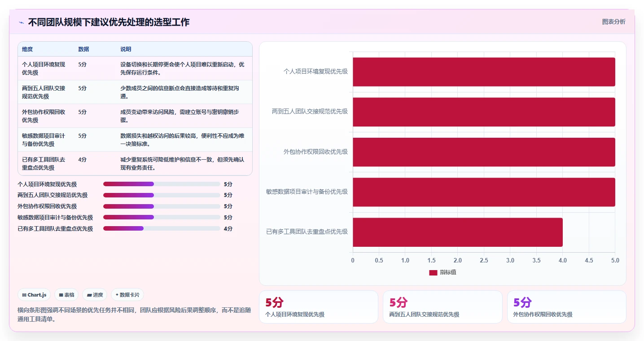Viewport: 644px width, 341px height.
Task: Click progress bar for 个人项目环境复现优先级
Action: [162, 184]
